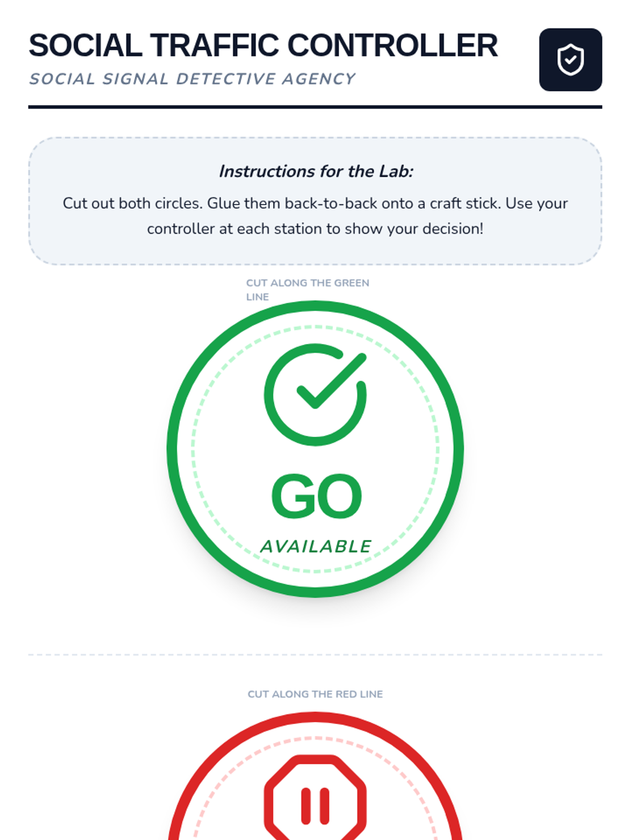Click the AVAILABLE label in green circle
Image resolution: width=630 pixels, height=840 pixels.
point(316,547)
